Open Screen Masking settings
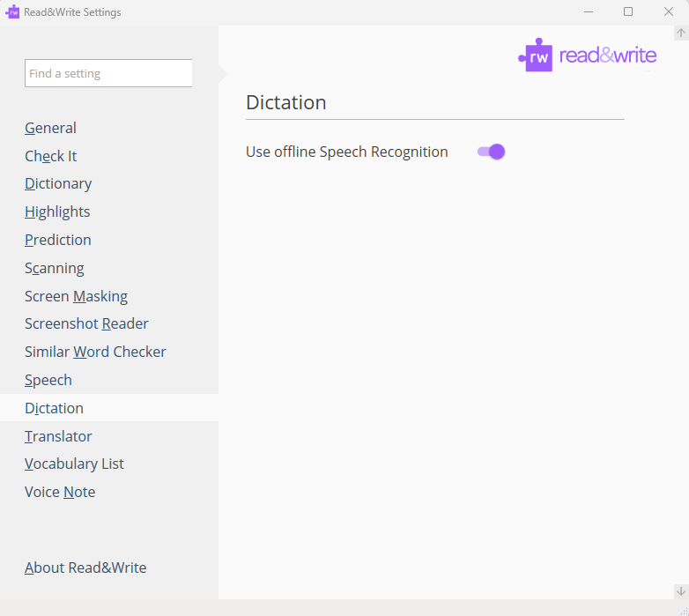This screenshot has height=616, width=689. coord(77,296)
